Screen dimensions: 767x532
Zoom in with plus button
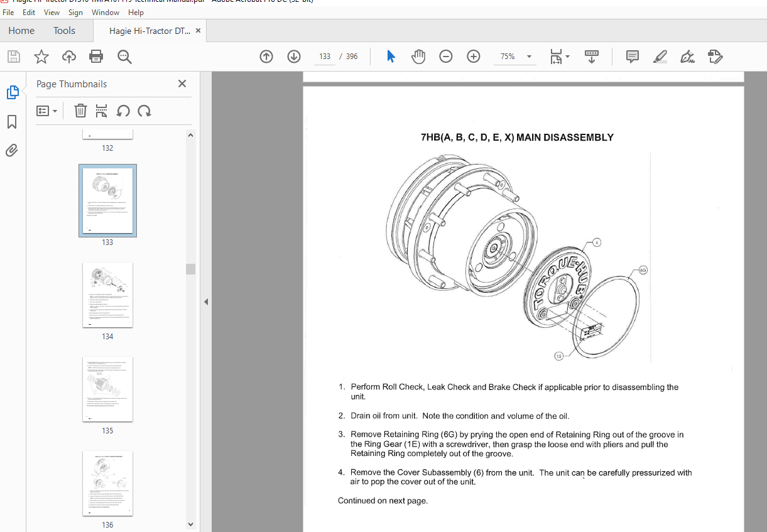click(474, 57)
